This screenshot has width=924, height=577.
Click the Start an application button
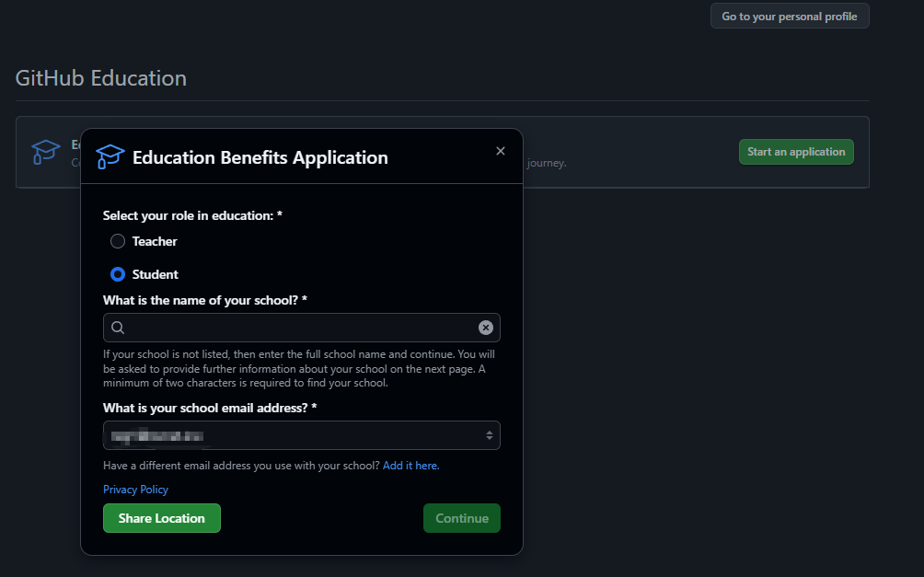pos(795,152)
